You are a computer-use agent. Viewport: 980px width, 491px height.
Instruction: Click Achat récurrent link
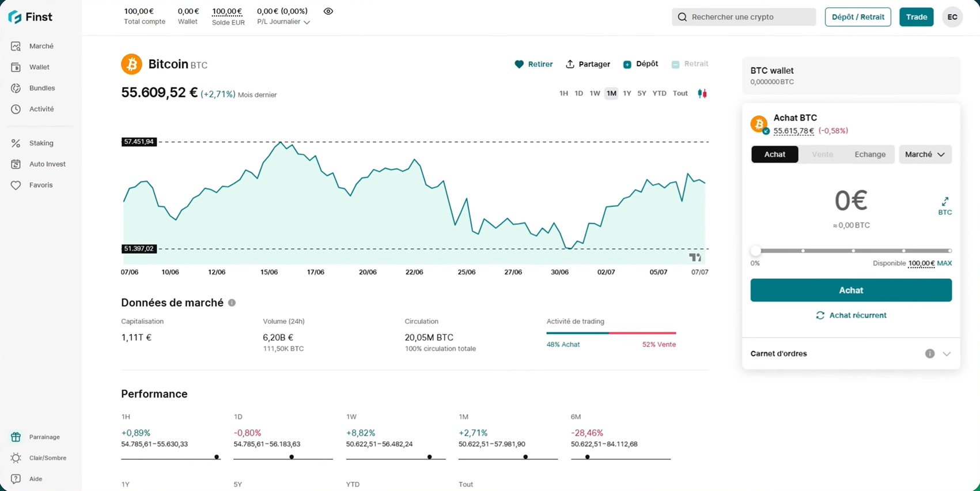coord(851,315)
